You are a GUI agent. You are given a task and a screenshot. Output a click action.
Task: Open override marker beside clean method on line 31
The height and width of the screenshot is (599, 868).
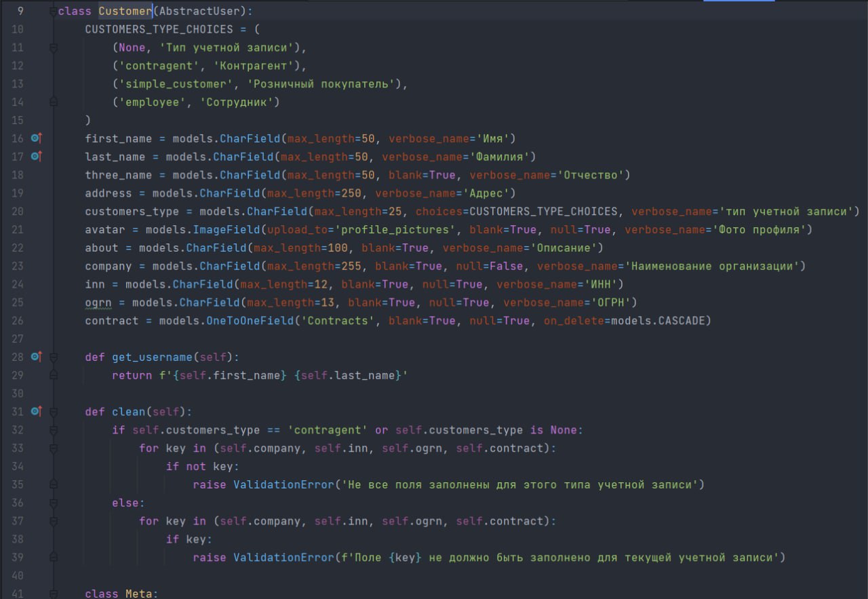coord(37,411)
